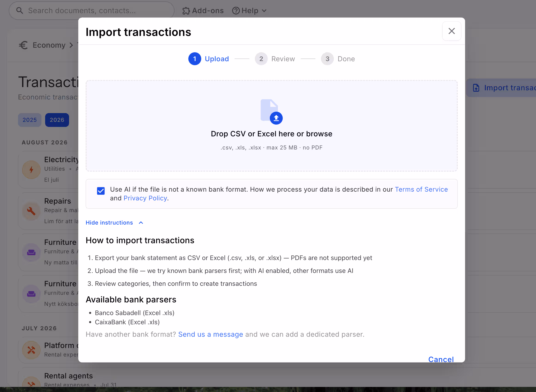The width and height of the screenshot is (536, 392).
Task: Click the Rental agents transaction title
Action: (x=69, y=376)
